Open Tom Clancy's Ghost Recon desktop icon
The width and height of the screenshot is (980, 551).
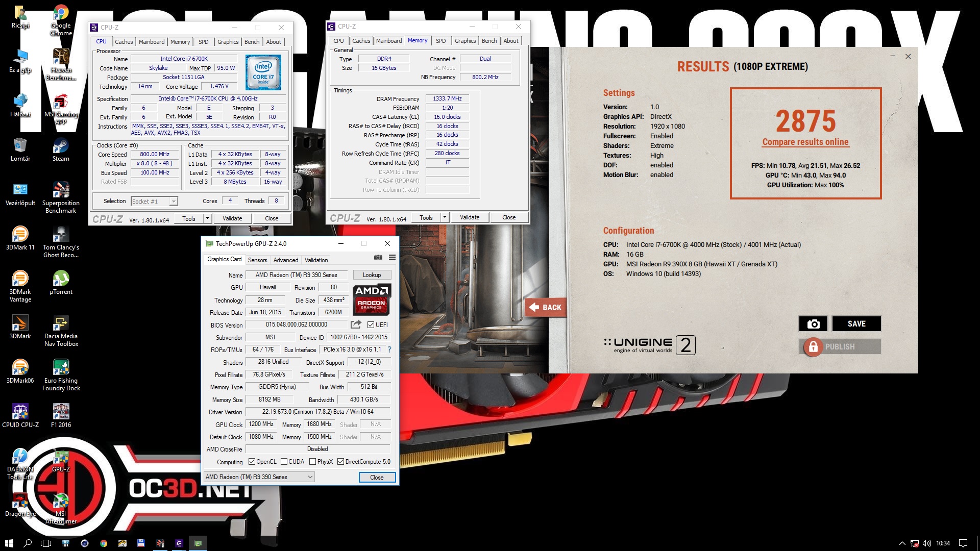coord(61,242)
